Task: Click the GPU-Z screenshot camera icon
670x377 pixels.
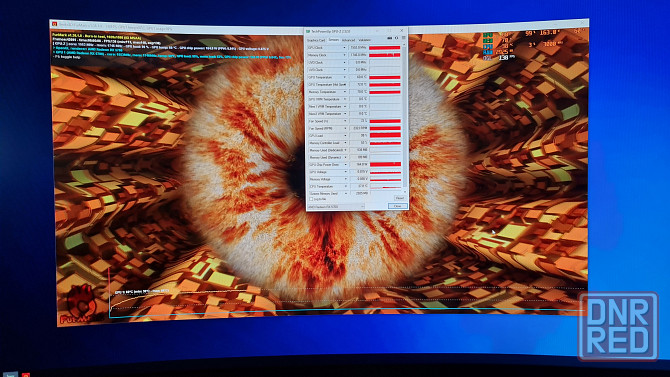Action: (x=390, y=38)
